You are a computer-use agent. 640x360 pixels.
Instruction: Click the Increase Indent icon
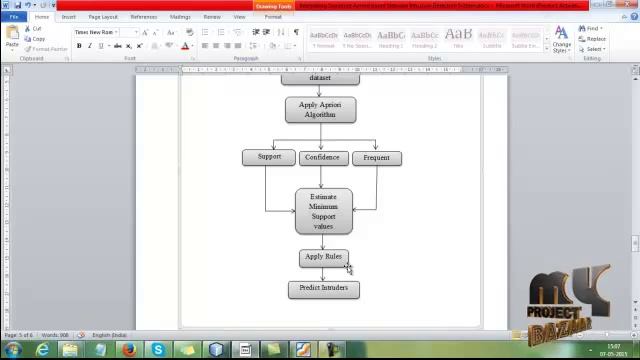coord(267,32)
